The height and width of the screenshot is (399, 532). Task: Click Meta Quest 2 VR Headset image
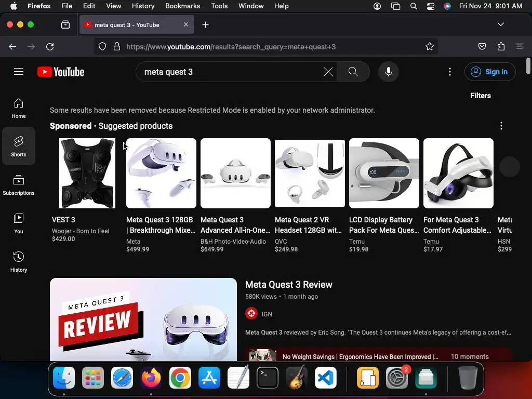(x=310, y=172)
